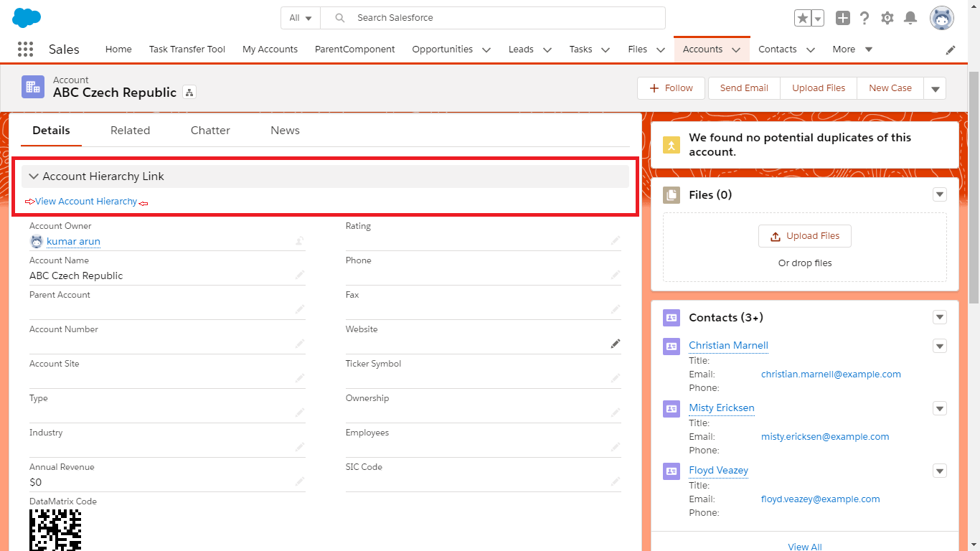Edit the Account Name pencil icon
980x551 pixels.
pyautogui.click(x=300, y=275)
